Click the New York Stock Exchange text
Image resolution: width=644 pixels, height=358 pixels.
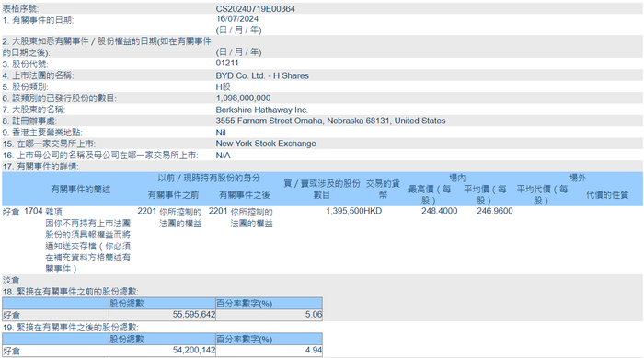[x=266, y=144]
